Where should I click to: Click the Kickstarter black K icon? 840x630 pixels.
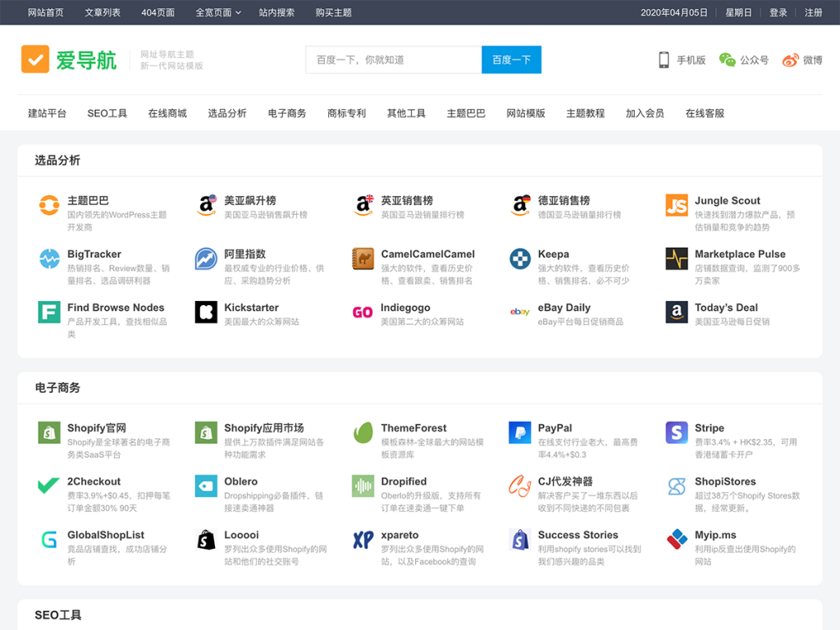205,313
